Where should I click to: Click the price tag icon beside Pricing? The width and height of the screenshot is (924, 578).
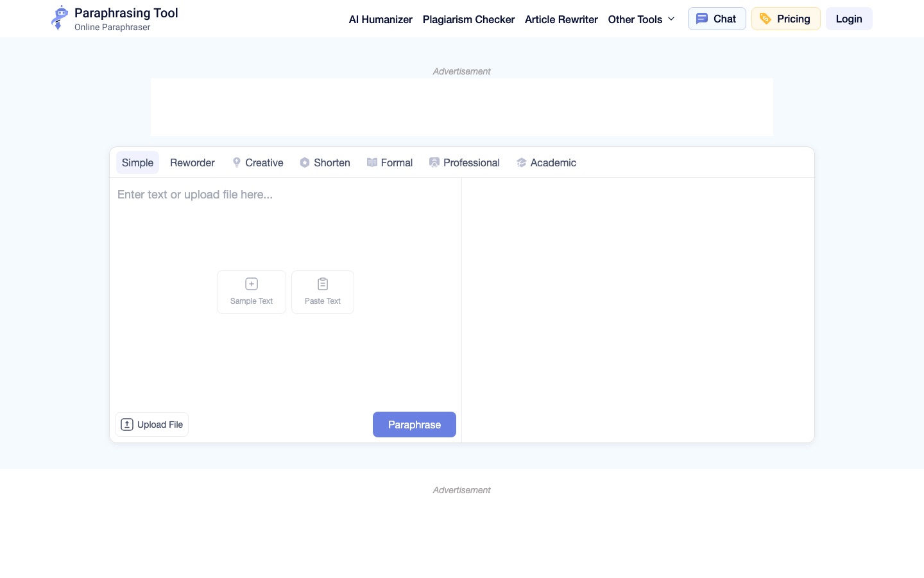point(766,19)
